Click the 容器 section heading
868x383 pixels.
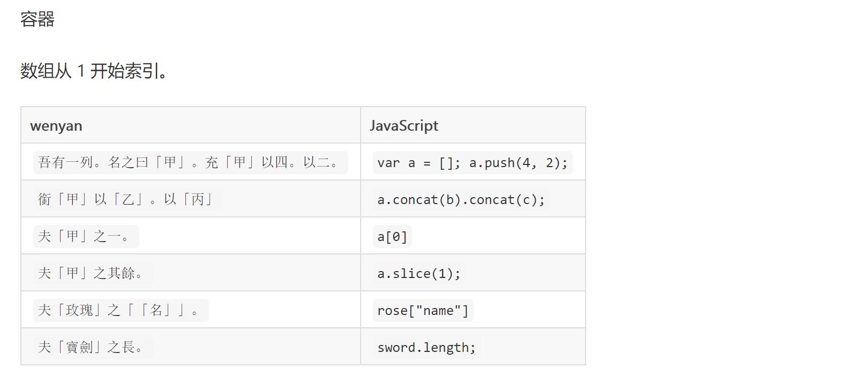click(38, 19)
